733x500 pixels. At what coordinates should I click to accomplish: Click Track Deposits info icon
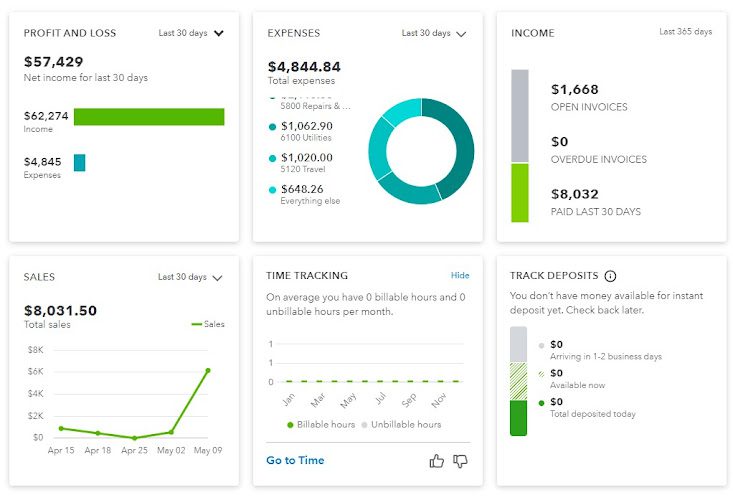[x=610, y=276]
